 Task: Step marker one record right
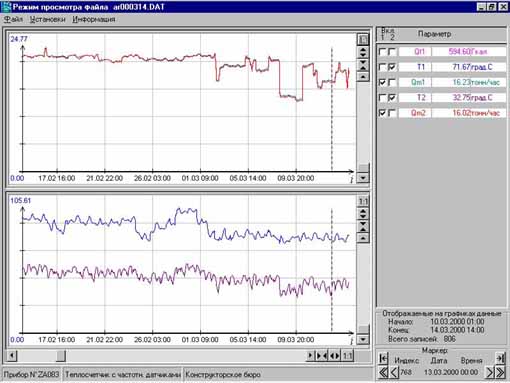click(x=489, y=372)
